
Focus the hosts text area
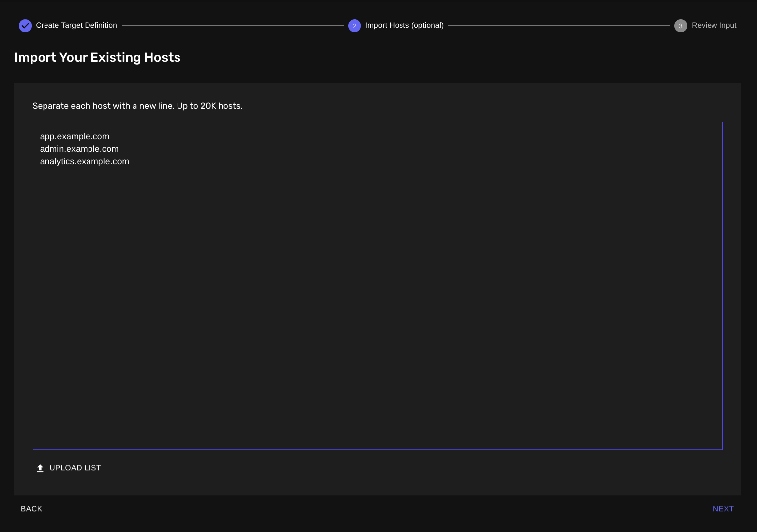point(378,286)
